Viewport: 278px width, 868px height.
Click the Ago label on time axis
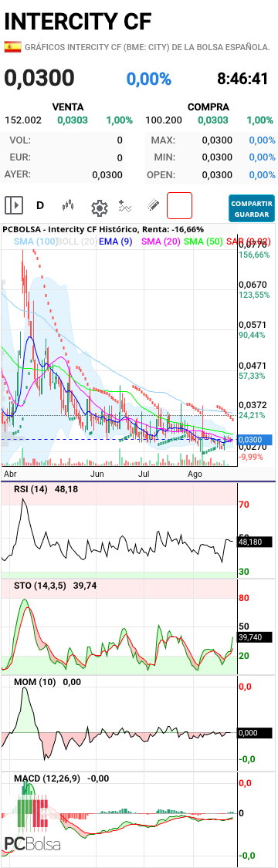coord(195,475)
